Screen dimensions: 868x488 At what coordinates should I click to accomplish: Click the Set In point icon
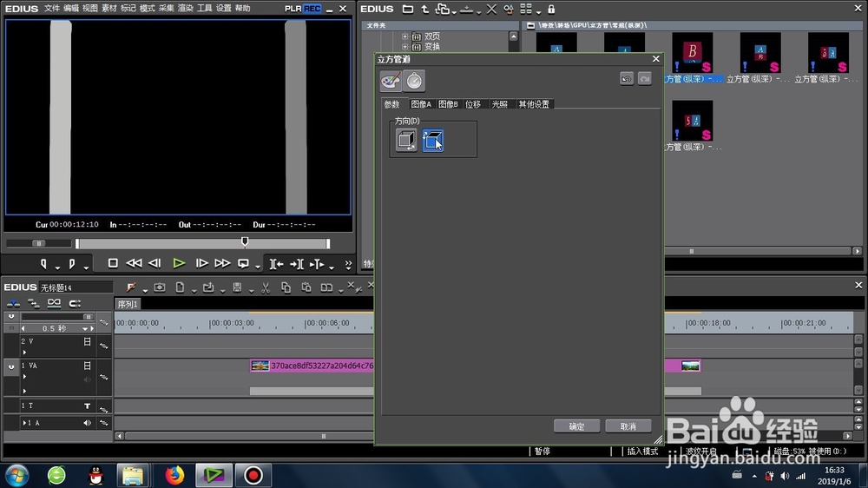[43, 264]
